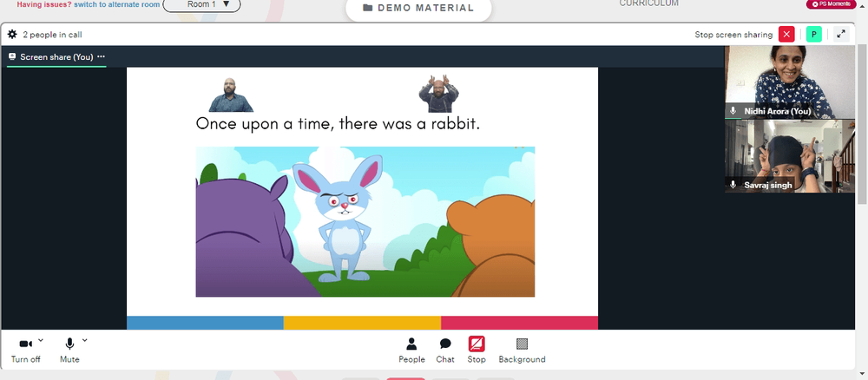This screenshot has height=380, width=868.
Task: Open the Demo Material folder
Action: [x=418, y=9]
